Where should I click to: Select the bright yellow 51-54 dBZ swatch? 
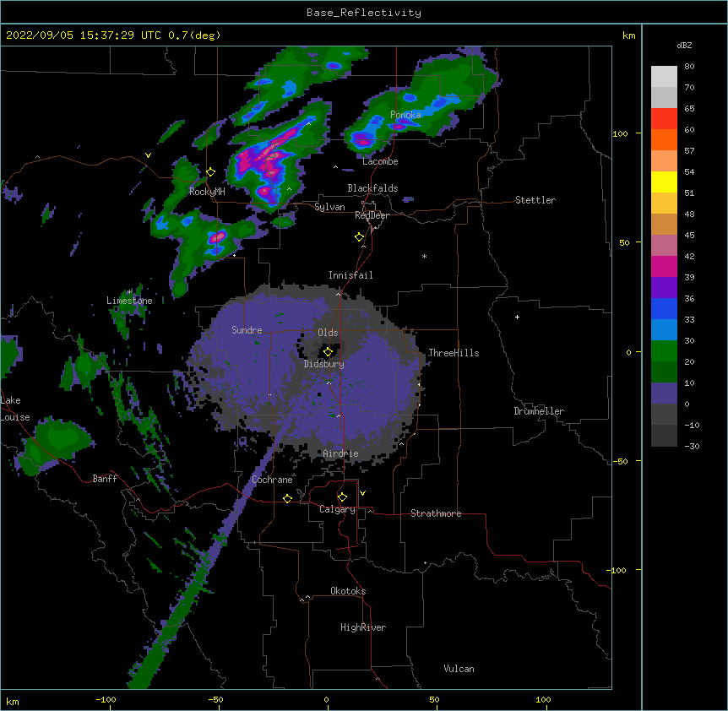pyautogui.click(x=664, y=182)
